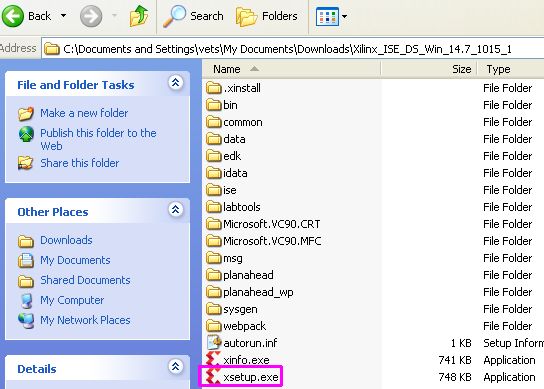Select the xinfo.exe file name
The width and height of the screenshot is (544, 389).
click(246, 360)
